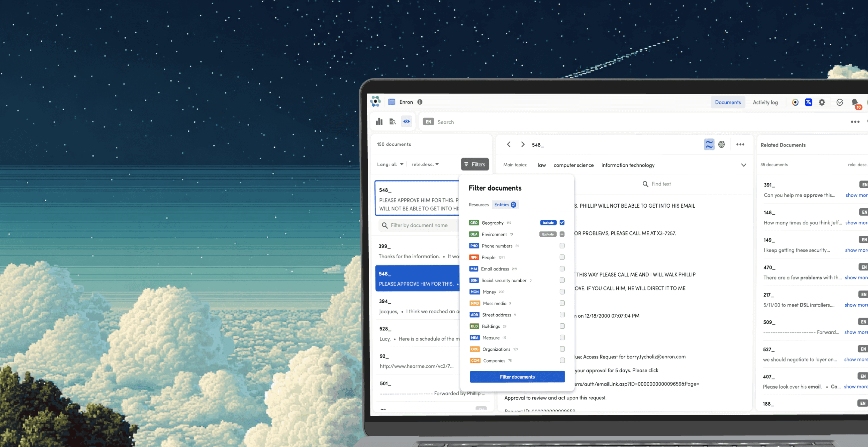The height and width of the screenshot is (447, 868).
Task: Uncheck the Geography entity checkbox
Action: click(x=562, y=222)
